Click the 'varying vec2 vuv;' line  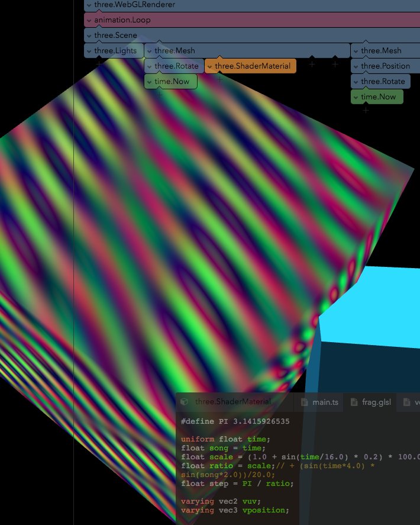(x=221, y=501)
